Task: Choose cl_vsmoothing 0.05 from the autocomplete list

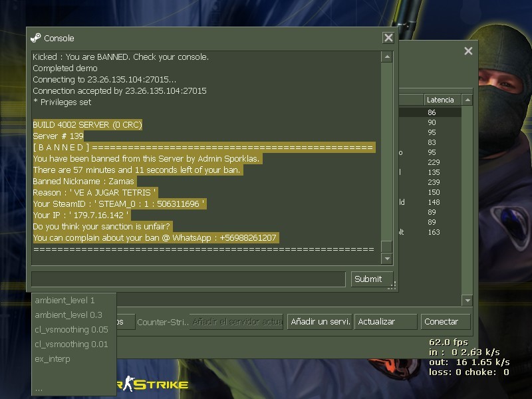Action: point(71,330)
